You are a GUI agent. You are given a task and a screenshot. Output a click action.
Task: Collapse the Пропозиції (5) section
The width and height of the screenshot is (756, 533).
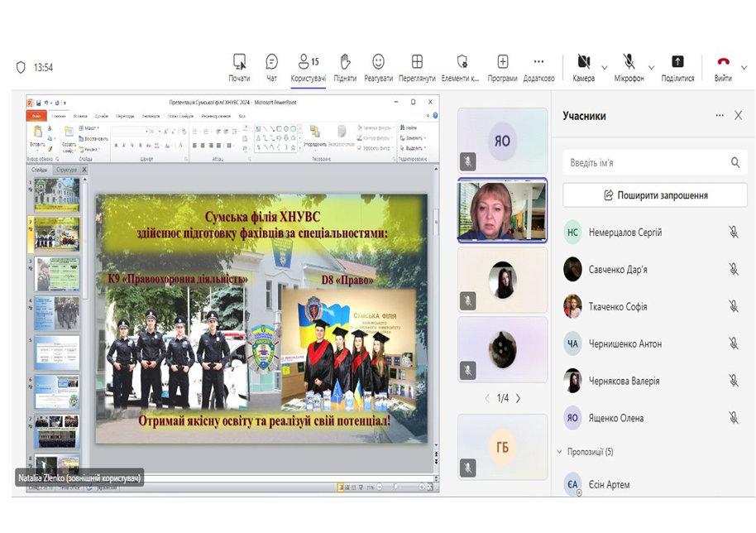click(x=559, y=452)
